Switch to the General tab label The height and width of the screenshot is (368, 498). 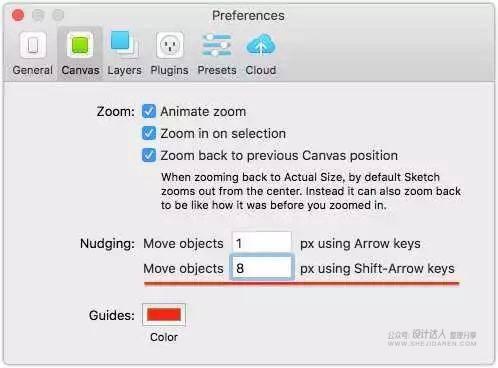point(33,70)
